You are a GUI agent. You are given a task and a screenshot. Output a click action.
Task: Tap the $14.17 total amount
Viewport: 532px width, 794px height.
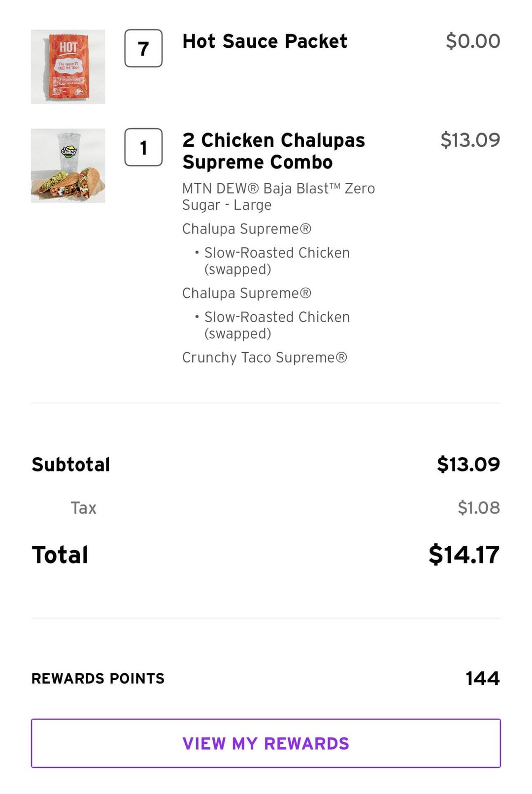pyautogui.click(x=464, y=555)
